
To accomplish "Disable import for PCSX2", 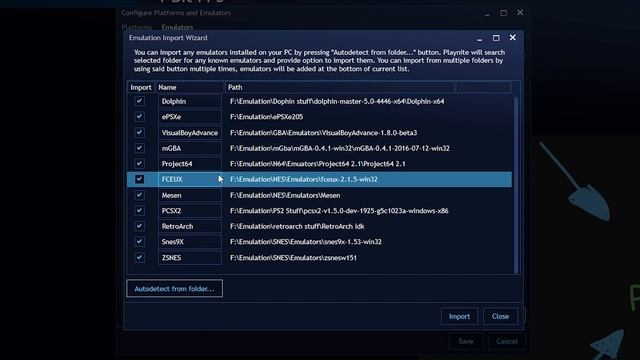I will point(139,210).
